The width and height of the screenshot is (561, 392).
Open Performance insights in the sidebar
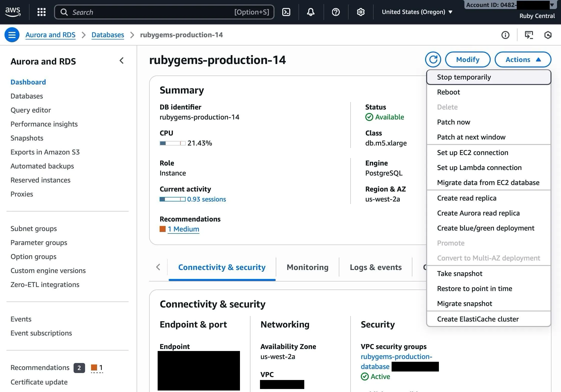pos(44,124)
